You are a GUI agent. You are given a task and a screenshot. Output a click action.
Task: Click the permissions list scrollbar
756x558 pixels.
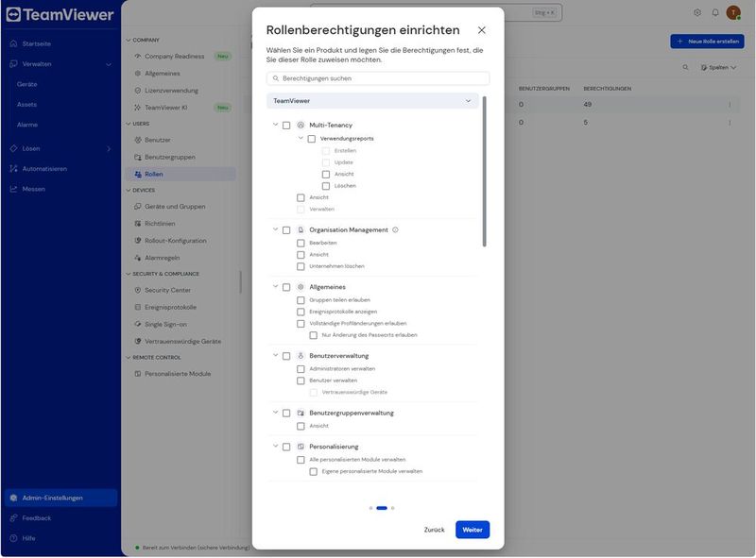484,172
